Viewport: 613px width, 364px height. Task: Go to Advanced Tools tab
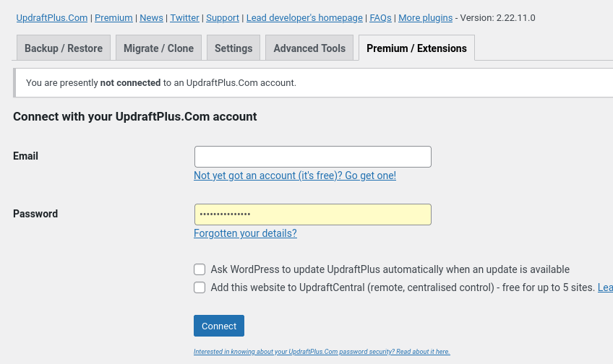point(309,48)
